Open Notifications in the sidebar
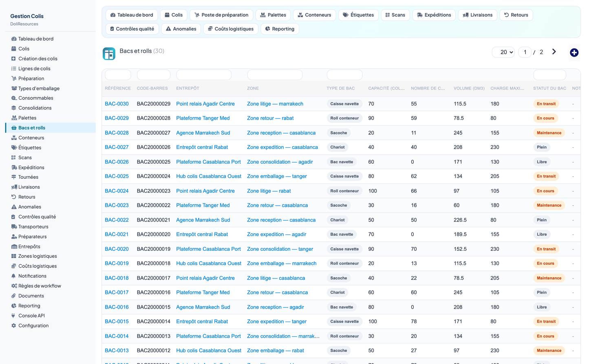The width and height of the screenshot is (589, 364). click(x=32, y=276)
